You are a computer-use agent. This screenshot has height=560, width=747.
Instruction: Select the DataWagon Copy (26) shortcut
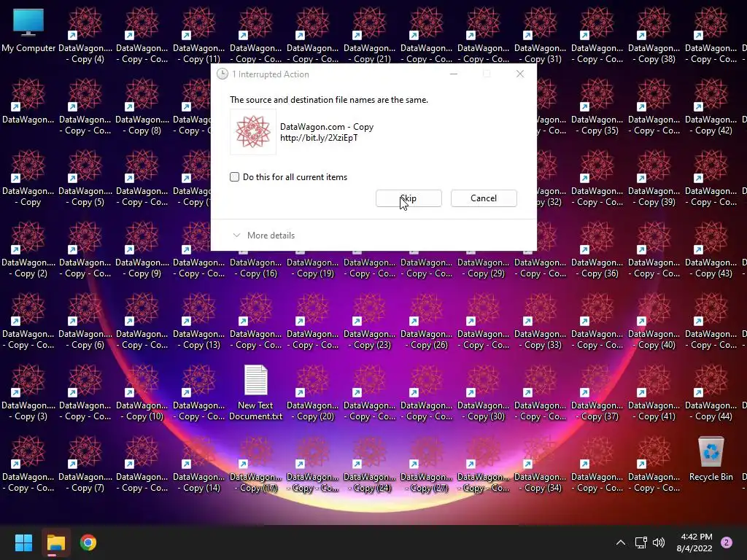426,322
